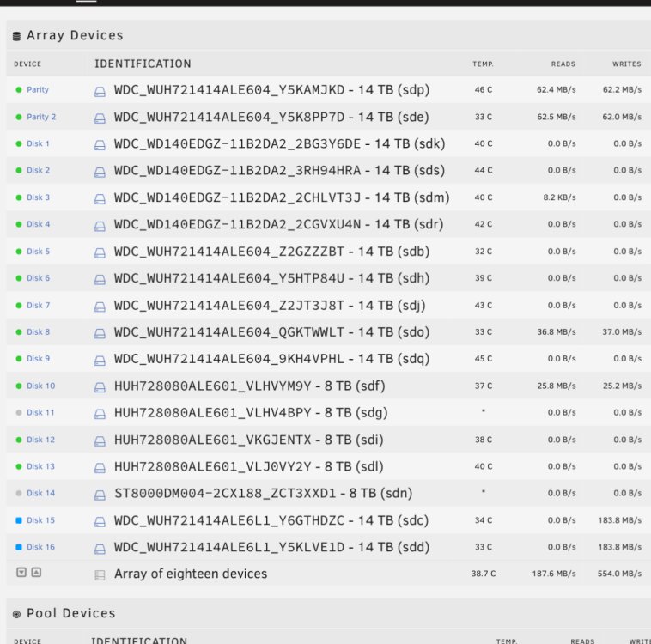Screen dimensions: 651x644
Task: Click the Pool Devices section icon
Action: (x=16, y=614)
